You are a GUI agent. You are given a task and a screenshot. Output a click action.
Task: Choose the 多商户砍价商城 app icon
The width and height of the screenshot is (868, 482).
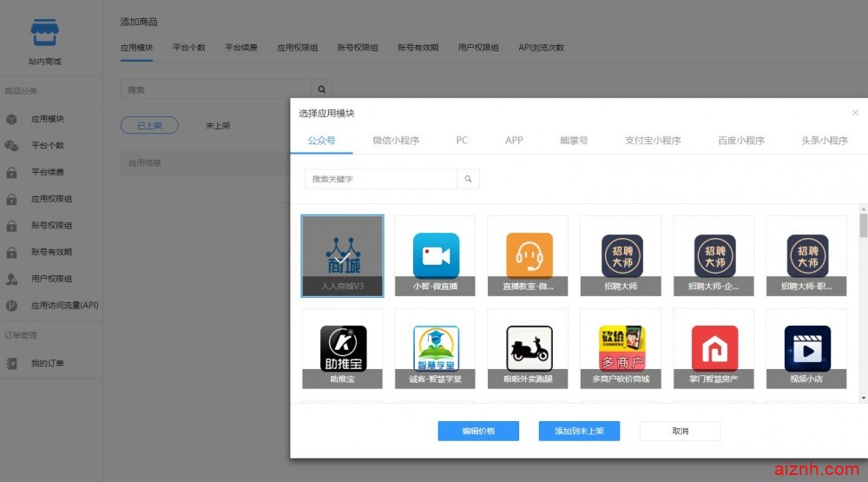tap(621, 348)
